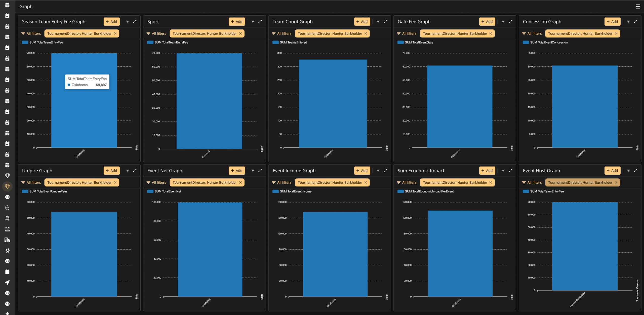Screen dimensions: 644x315
Task: Toggle the SUM TotalEventUmpireFees legend swatch
Action: point(25,191)
